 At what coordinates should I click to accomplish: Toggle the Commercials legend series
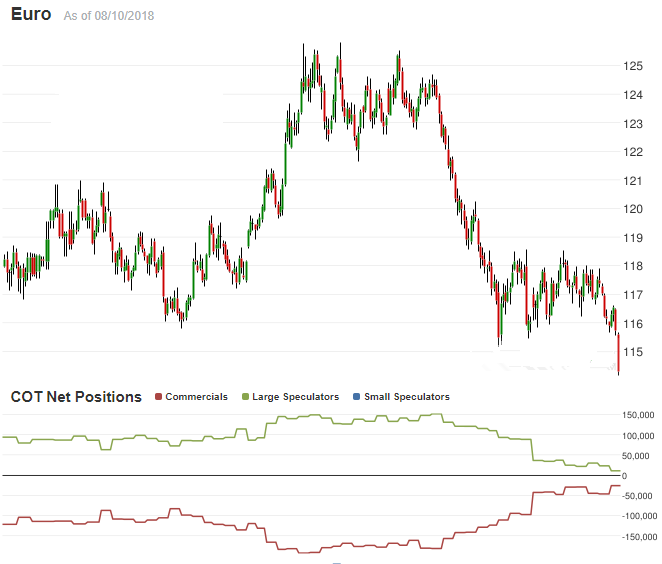coord(196,397)
